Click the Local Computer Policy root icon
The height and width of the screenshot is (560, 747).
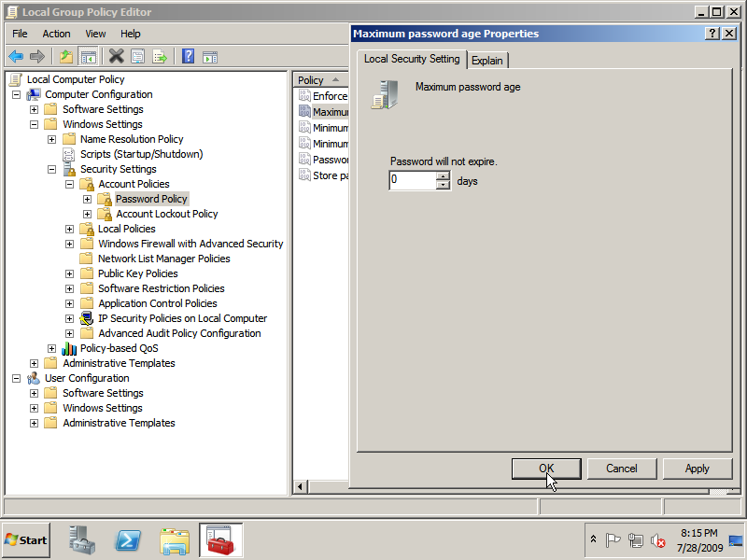pos(16,79)
